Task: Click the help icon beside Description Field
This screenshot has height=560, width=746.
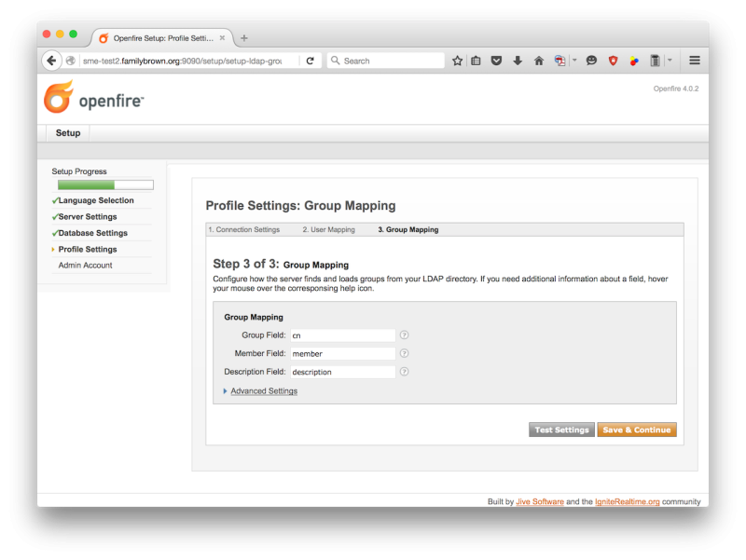Action: 404,372
